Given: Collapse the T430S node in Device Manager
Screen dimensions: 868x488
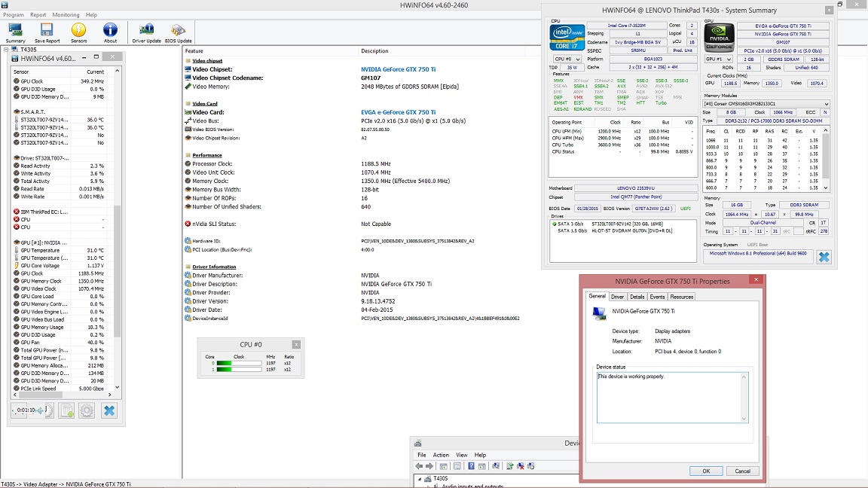Looking at the screenshot, I should pyautogui.click(x=420, y=479).
